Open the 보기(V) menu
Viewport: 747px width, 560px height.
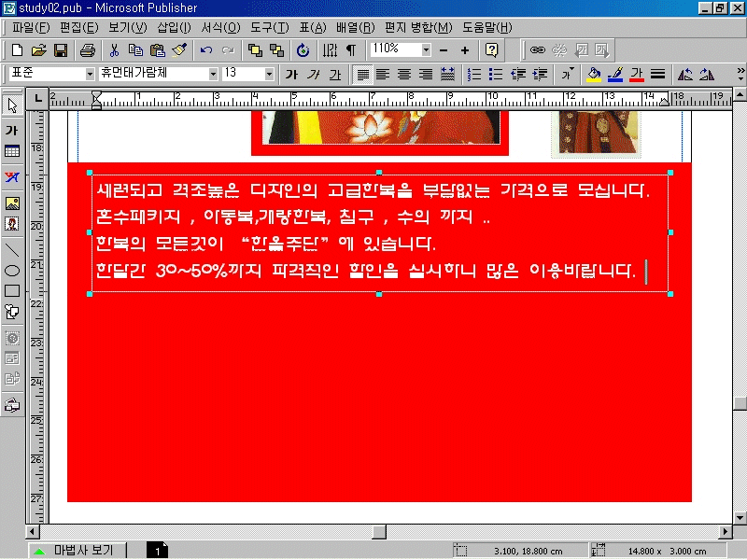pos(128,28)
